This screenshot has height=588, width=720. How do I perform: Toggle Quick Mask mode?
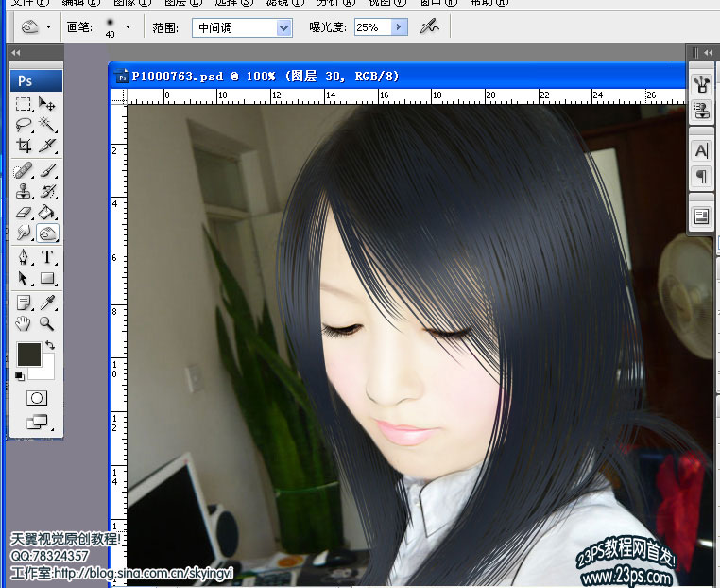tap(37, 398)
